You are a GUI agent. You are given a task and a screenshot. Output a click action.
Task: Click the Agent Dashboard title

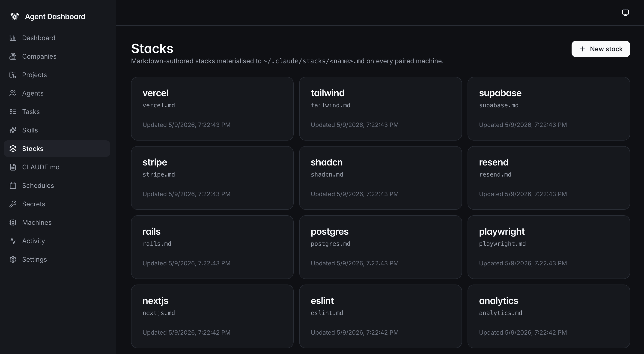(55, 17)
